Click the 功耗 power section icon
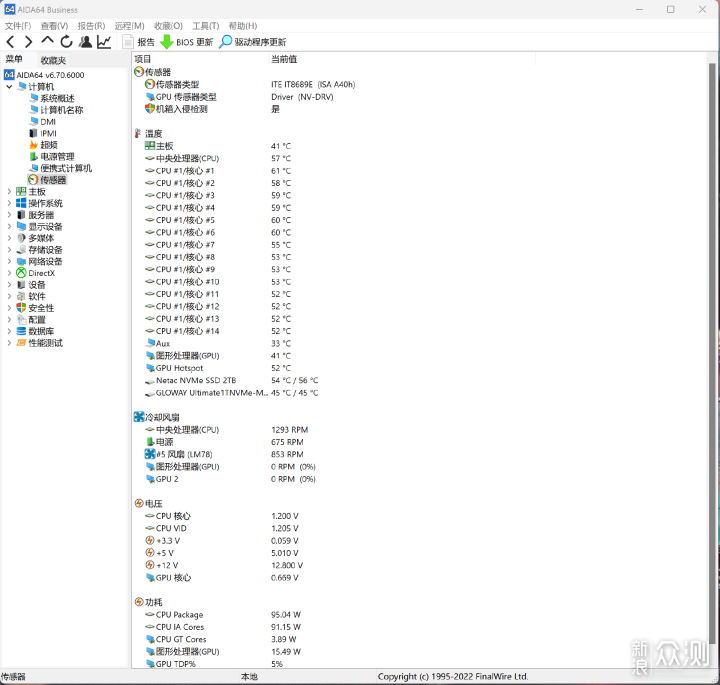This screenshot has width=720, height=685. tap(139, 601)
